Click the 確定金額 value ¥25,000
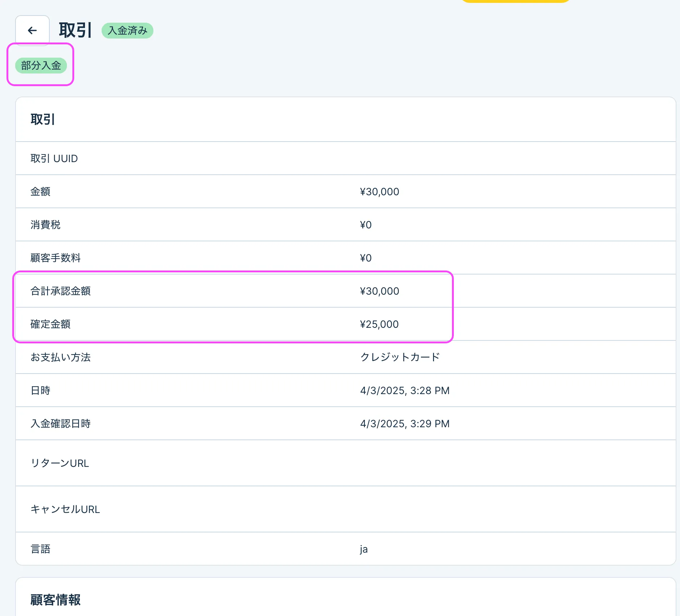680x616 pixels. (x=379, y=324)
